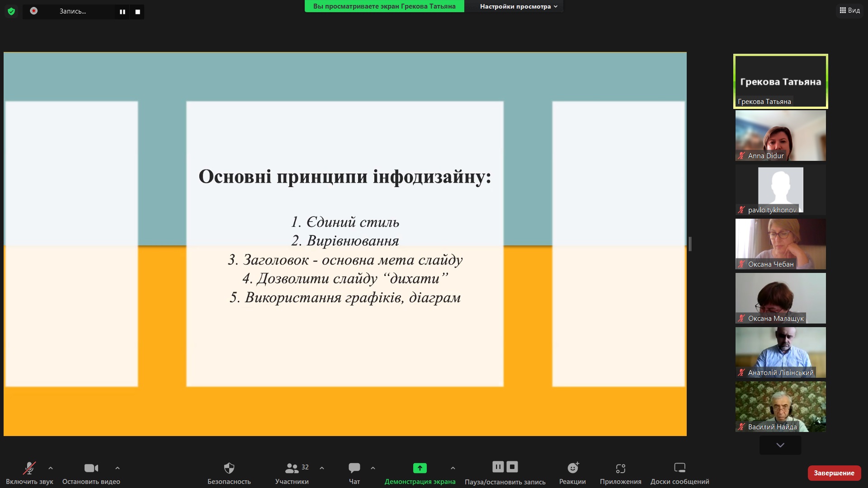Open the Whiteboards icon
The width and height of the screenshot is (868, 488).
point(679,468)
